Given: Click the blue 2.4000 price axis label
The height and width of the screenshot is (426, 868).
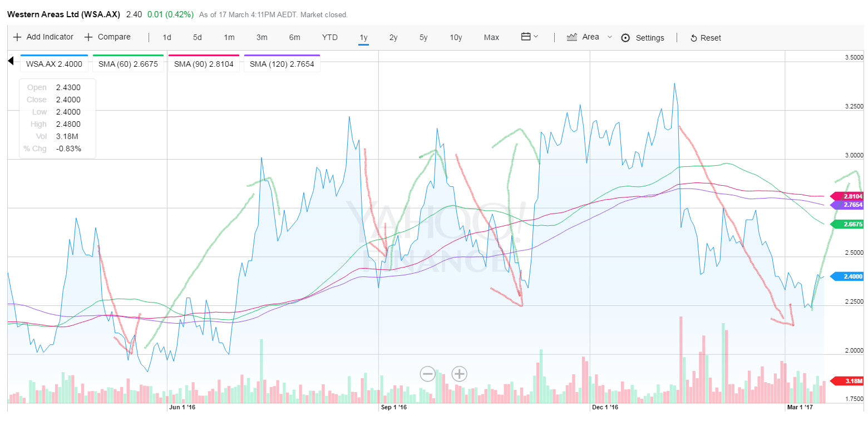Looking at the screenshot, I should coord(846,276).
